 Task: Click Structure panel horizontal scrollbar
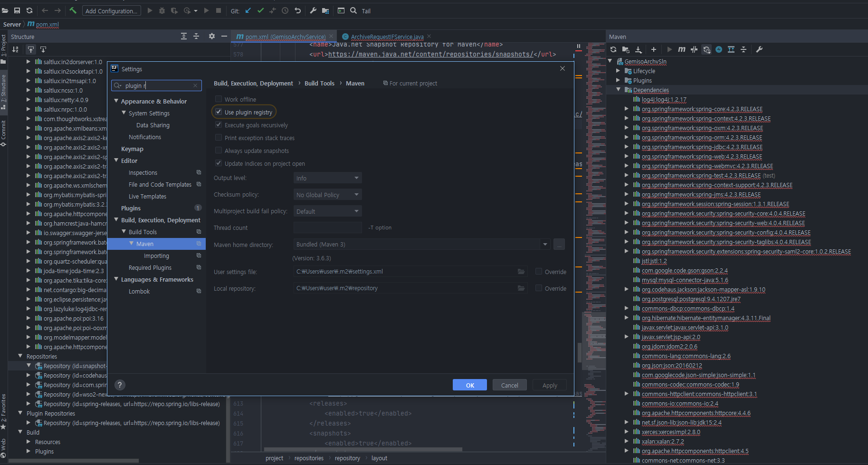(x=74, y=460)
